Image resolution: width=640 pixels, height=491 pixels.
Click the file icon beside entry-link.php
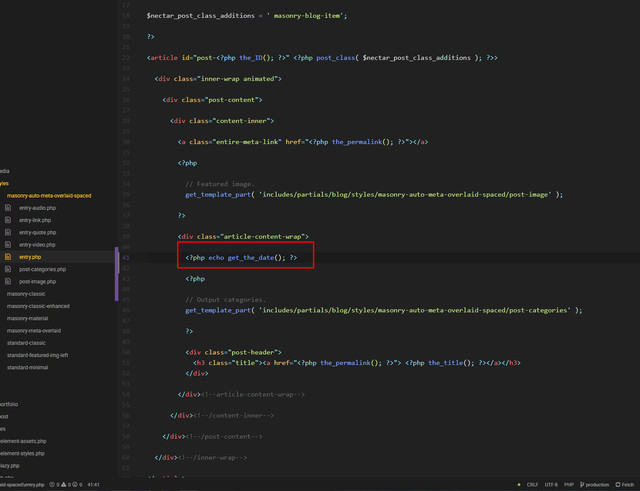tap(8, 220)
